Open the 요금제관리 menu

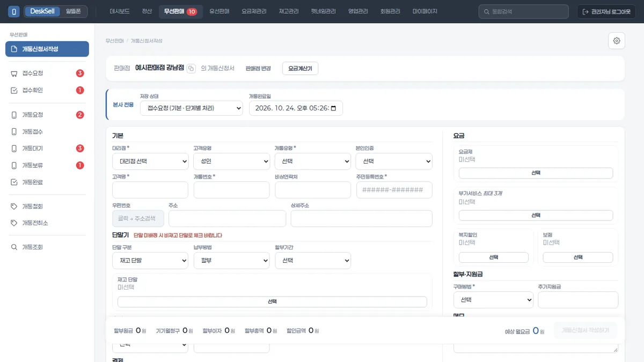[254, 11]
